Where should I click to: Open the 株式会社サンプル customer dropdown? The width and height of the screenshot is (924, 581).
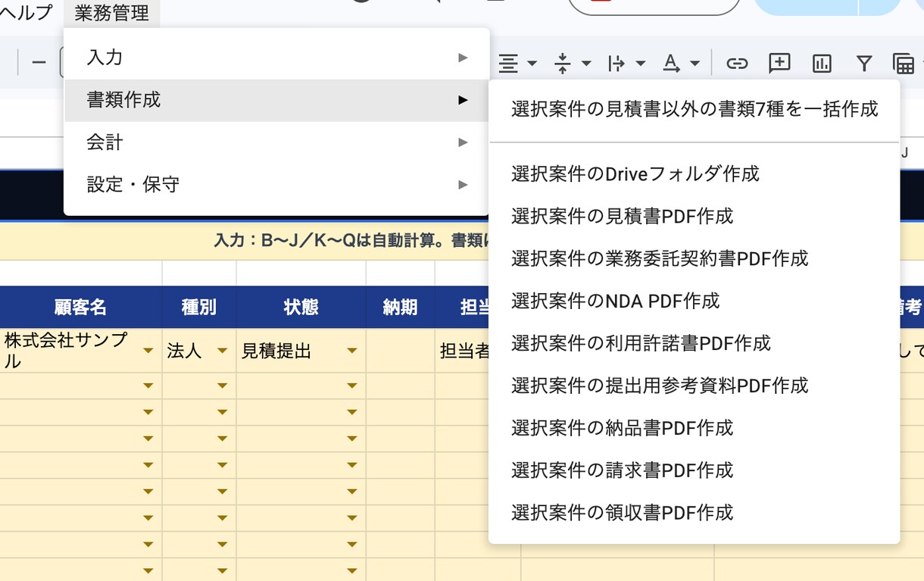tap(148, 351)
